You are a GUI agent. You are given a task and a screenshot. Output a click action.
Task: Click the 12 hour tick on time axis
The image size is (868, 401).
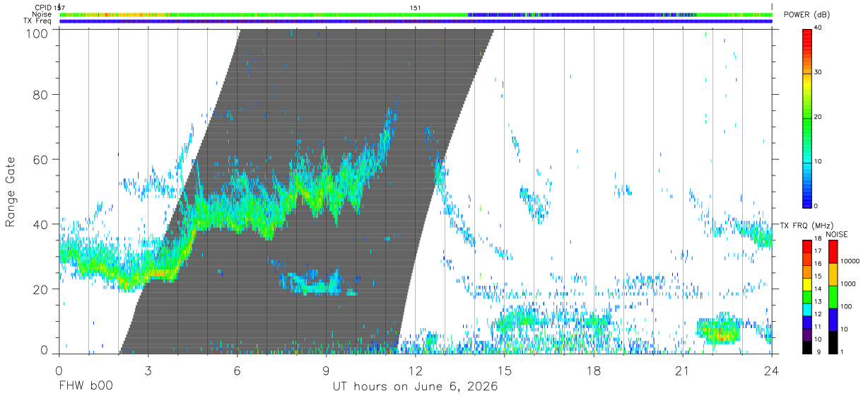tap(415, 370)
